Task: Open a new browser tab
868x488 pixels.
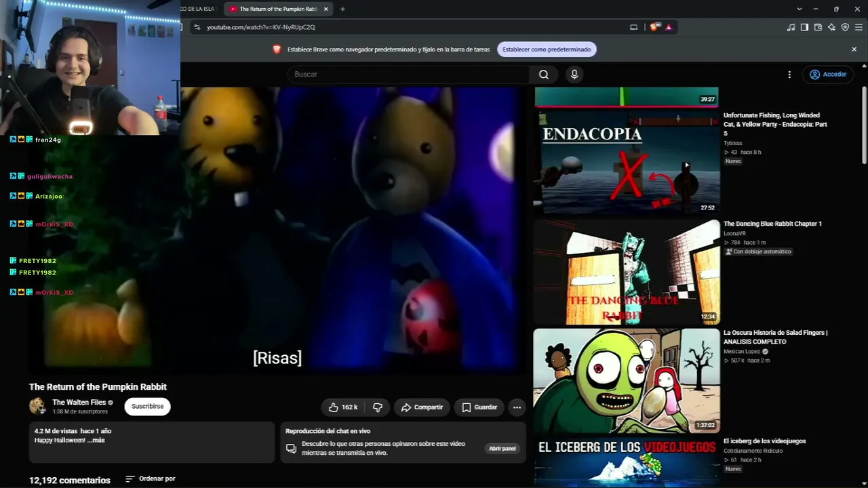Action: (x=342, y=9)
